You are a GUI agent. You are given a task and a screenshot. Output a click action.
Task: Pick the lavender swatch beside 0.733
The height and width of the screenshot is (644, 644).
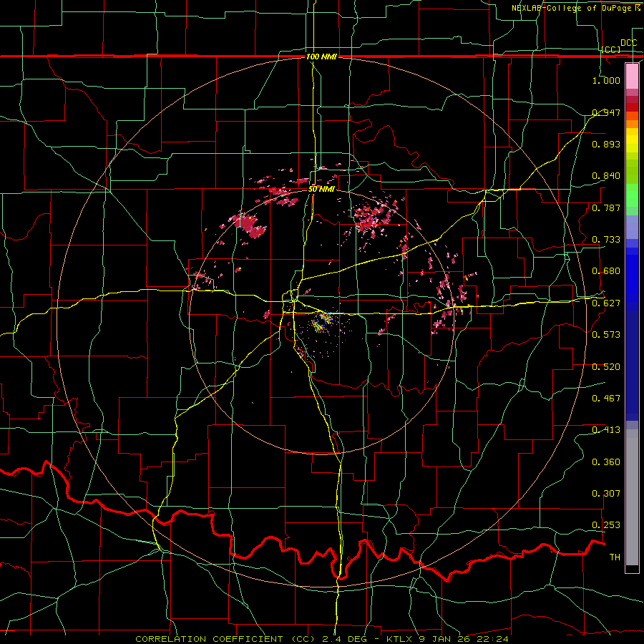pos(632,227)
